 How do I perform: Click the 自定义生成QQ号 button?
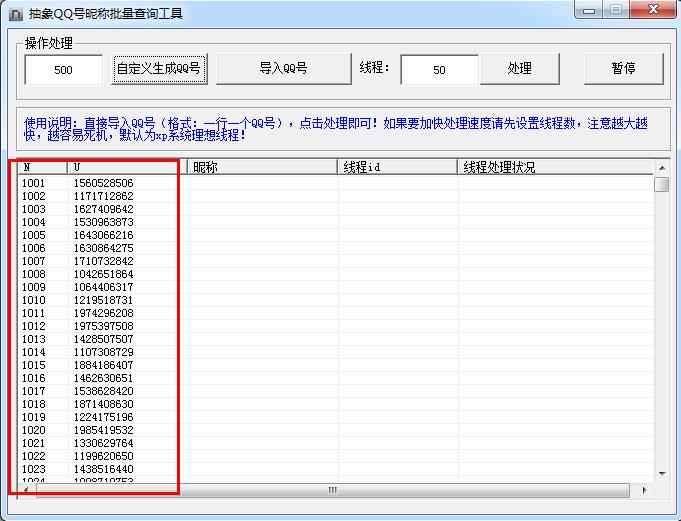tap(159, 69)
